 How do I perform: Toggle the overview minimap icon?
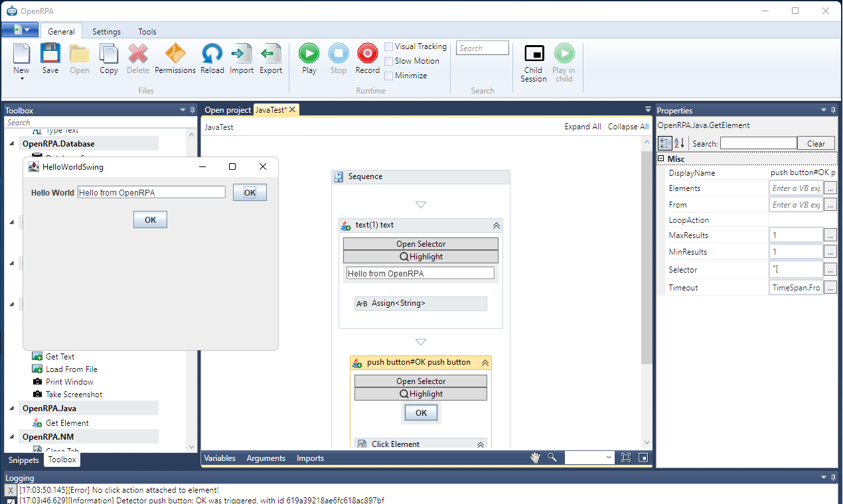tap(643, 458)
